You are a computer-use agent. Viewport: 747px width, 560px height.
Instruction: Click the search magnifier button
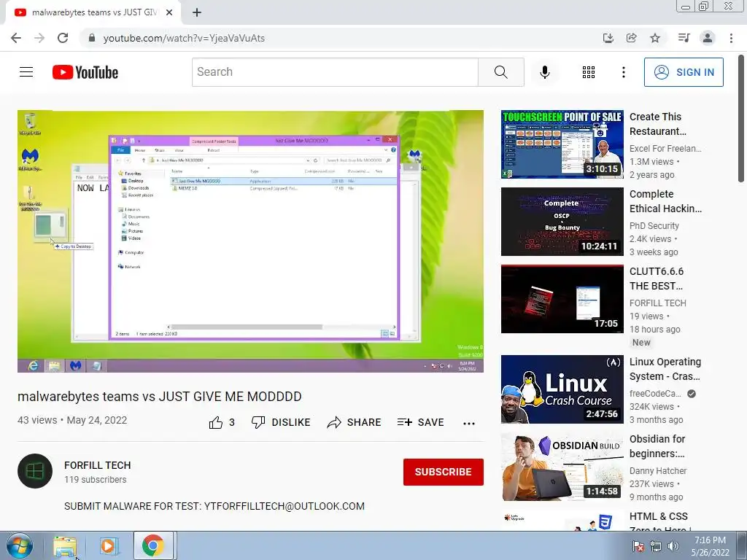[x=500, y=72]
